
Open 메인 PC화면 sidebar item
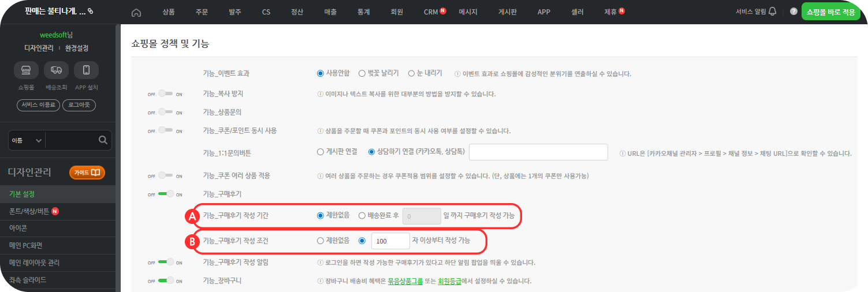(58, 245)
